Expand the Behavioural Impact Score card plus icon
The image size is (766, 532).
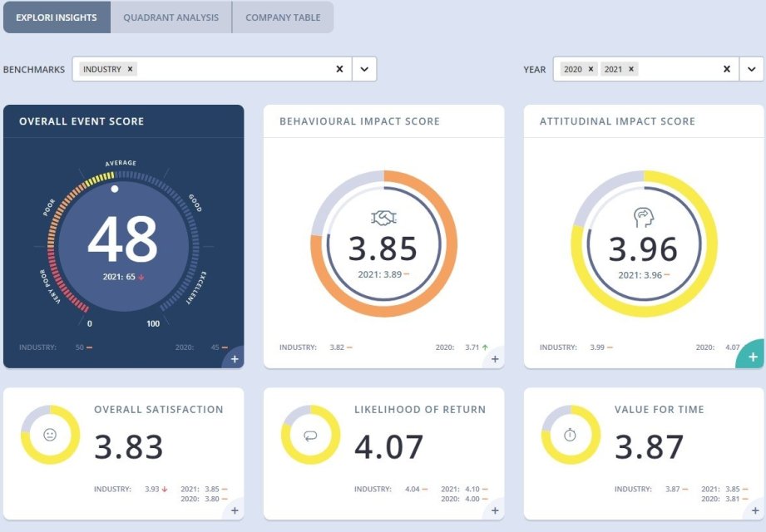pyautogui.click(x=495, y=359)
